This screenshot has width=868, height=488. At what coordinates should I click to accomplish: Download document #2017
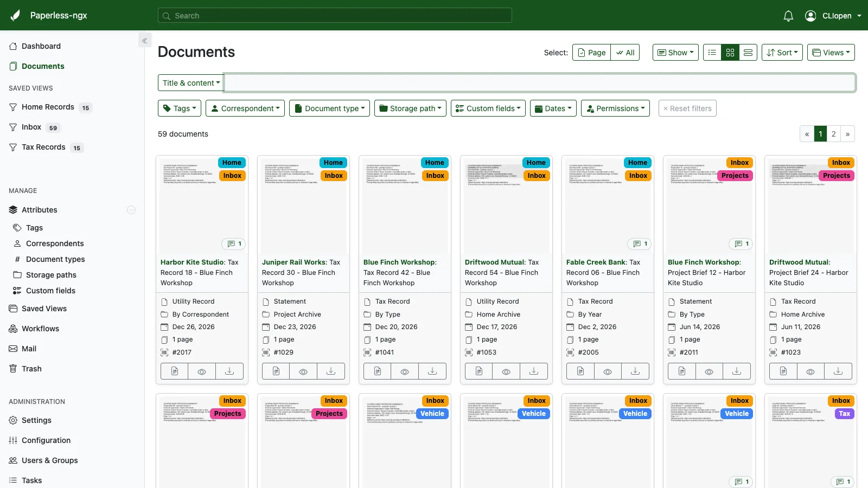[229, 371]
